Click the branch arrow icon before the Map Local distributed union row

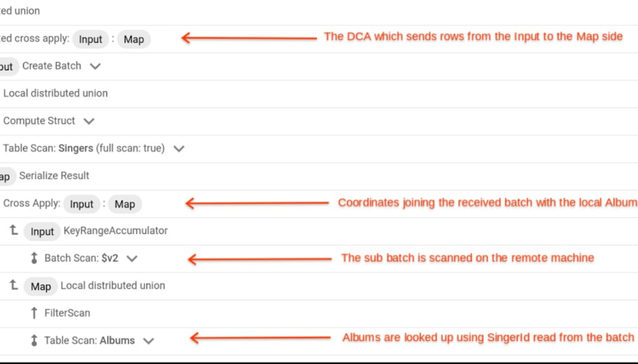(14, 285)
